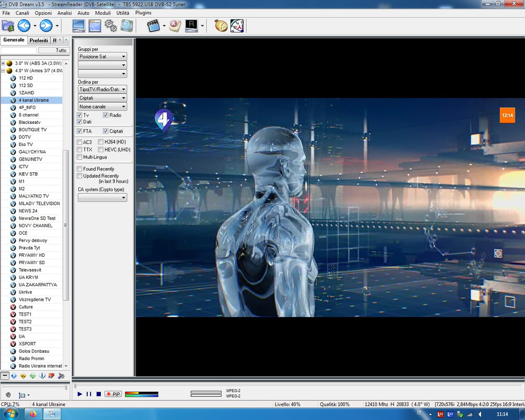Switch to the Preferiti tab
Viewport: 525px width, 420px height.
(x=38, y=40)
